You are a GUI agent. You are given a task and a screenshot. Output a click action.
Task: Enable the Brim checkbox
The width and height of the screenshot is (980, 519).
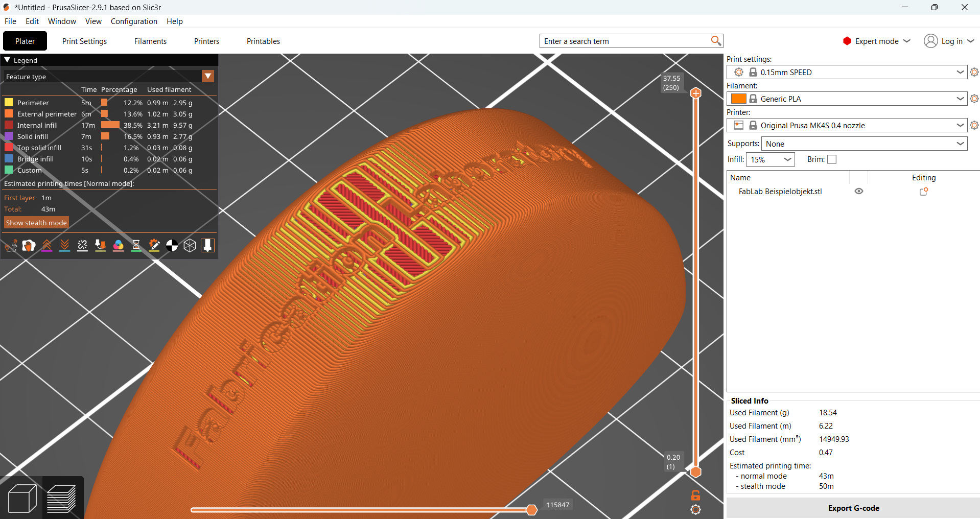click(x=832, y=159)
